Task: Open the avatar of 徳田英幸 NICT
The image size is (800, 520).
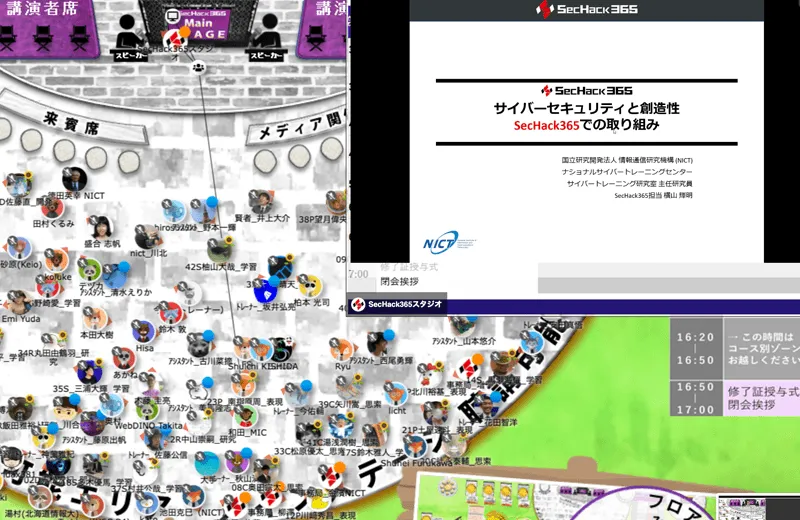Action: point(74,179)
